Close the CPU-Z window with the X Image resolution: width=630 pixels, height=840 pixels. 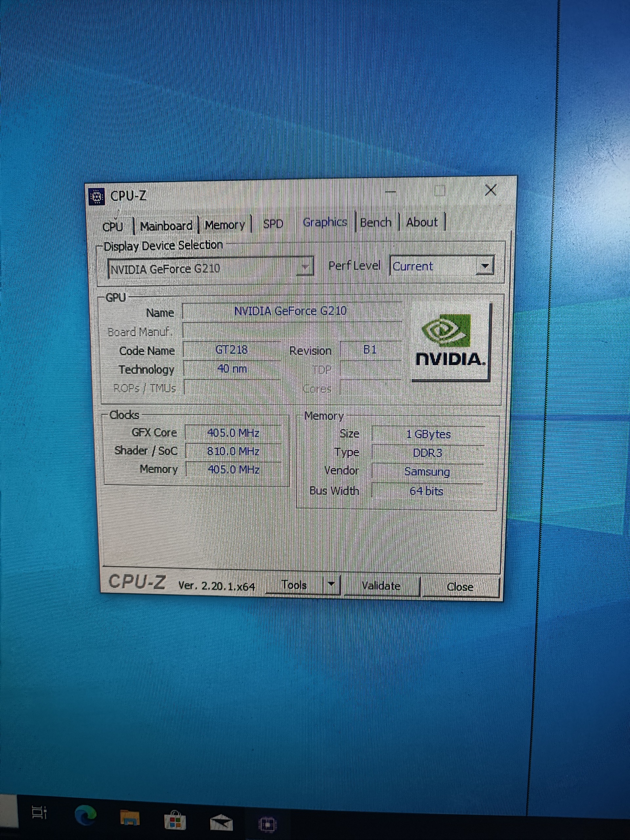(491, 190)
